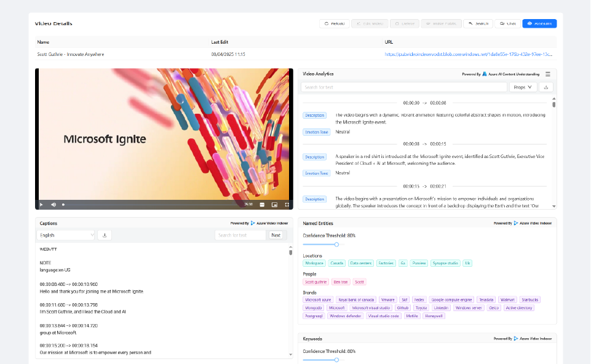Select the Synapse studio location tag
The image size is (591, 364).
tap(445, 263)
